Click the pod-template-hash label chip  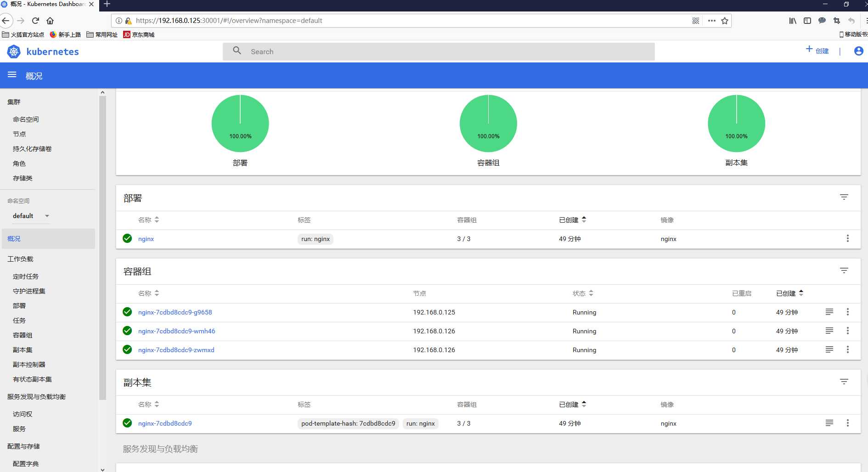click(348, 423)
